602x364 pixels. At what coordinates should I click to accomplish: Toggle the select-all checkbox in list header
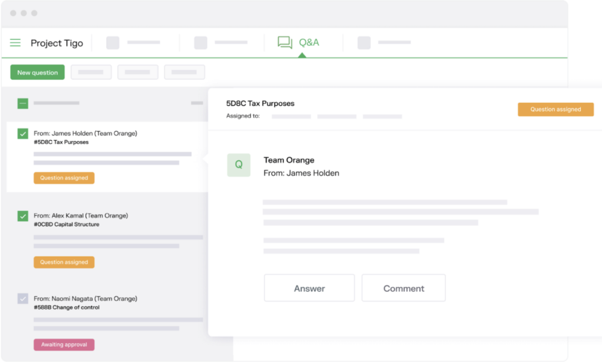[x=23, y=103]
